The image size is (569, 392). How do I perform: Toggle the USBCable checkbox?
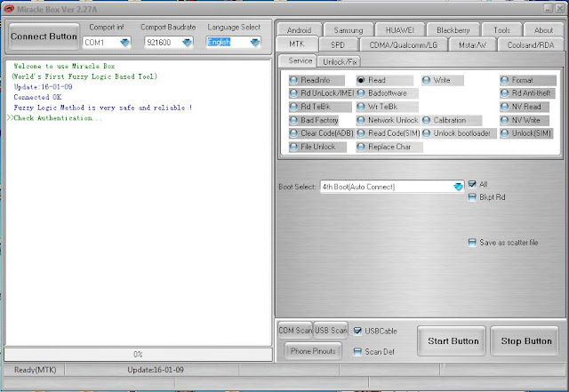point(357,331)
